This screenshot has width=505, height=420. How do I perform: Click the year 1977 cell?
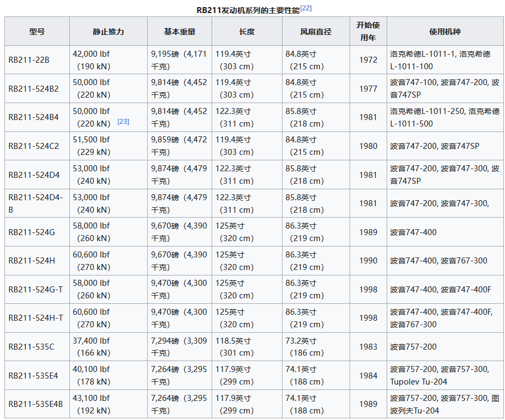[368, 88]
